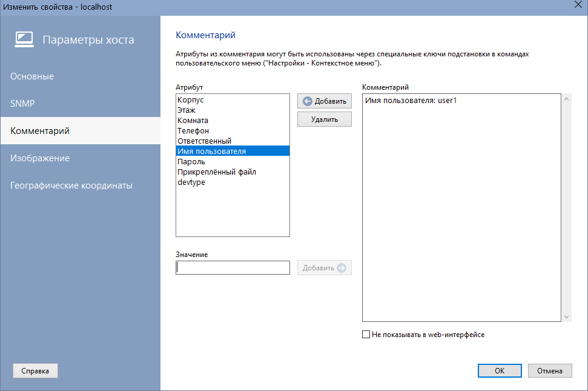Select the Ответственный attribute

pos(233,141)
